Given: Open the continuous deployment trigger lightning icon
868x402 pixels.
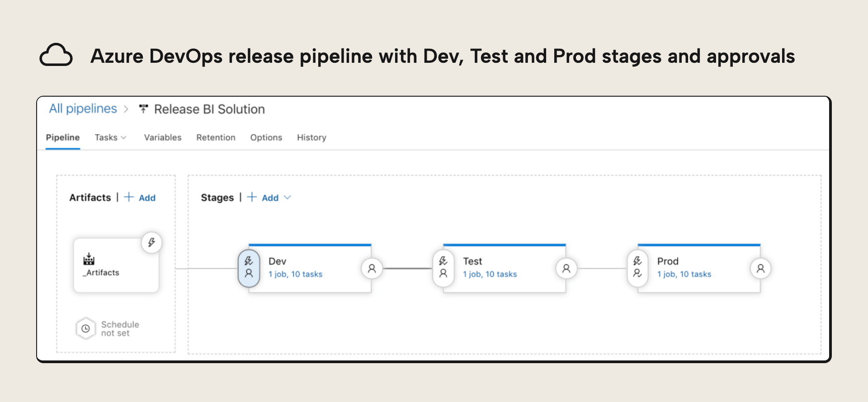Looking at the screenshot, I should (151, 243).
